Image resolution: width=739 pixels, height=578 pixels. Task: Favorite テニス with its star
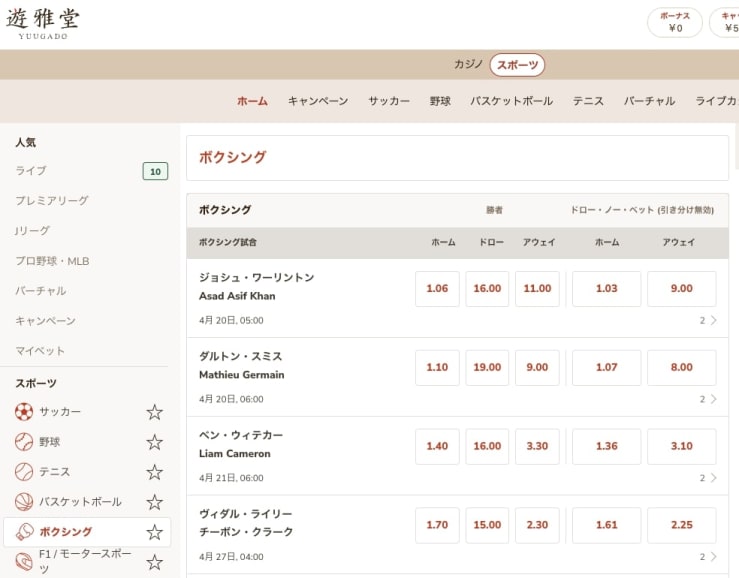pyautogui.click(x=154, y=472)
